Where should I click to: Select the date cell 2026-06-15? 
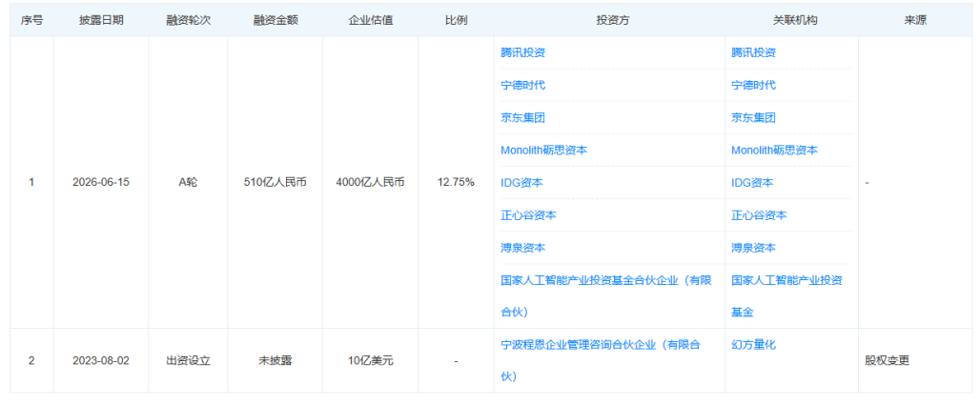(x=101, y=183)
